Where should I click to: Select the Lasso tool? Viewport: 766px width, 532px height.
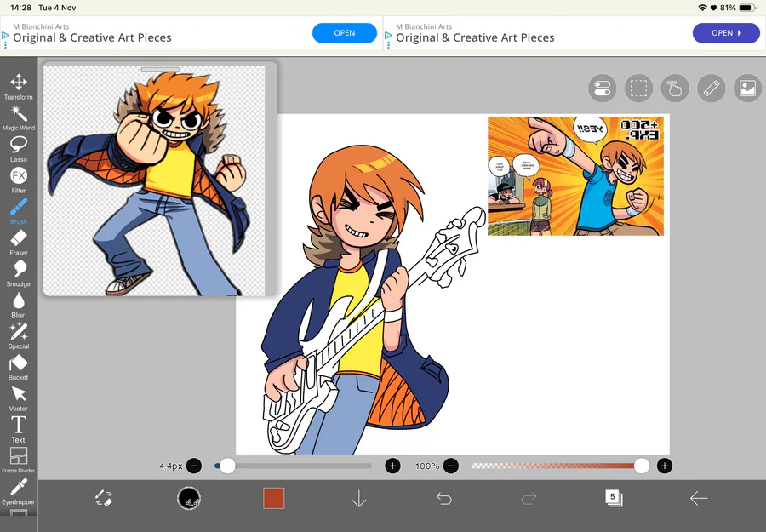click(x=19, y=150)
